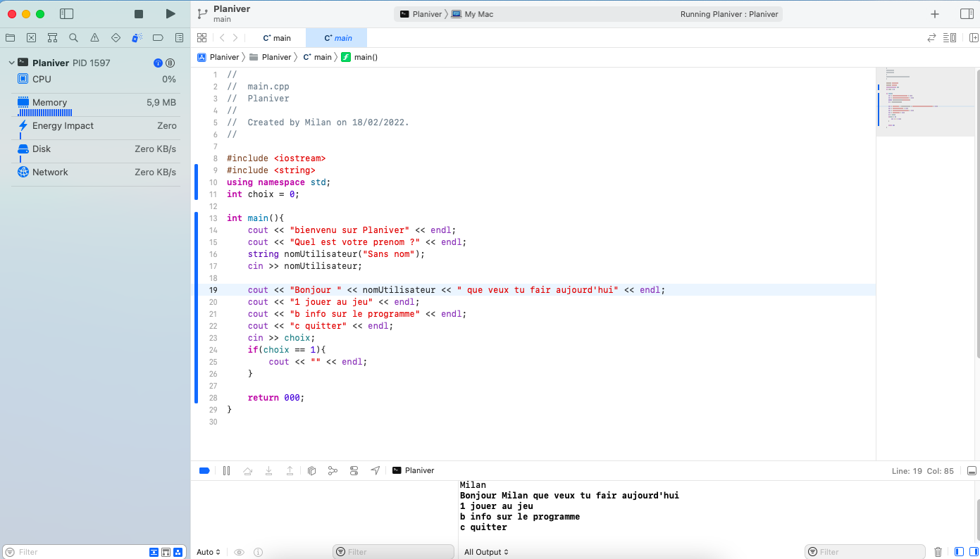Click the Step over button
980x559 pixels.
point(247,470)
